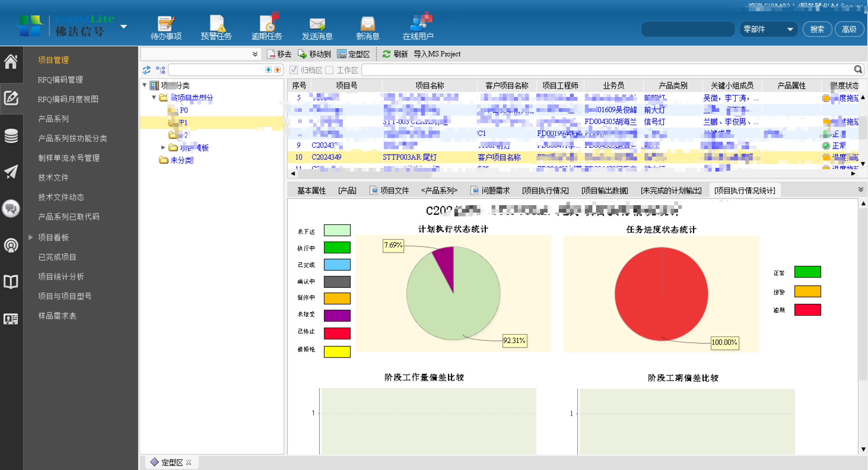Image resolution: width=868 pixels, height=470 pixels.
Task: Open the 逾期任务 overdue tasks icon
Action: tap(267, 24)
